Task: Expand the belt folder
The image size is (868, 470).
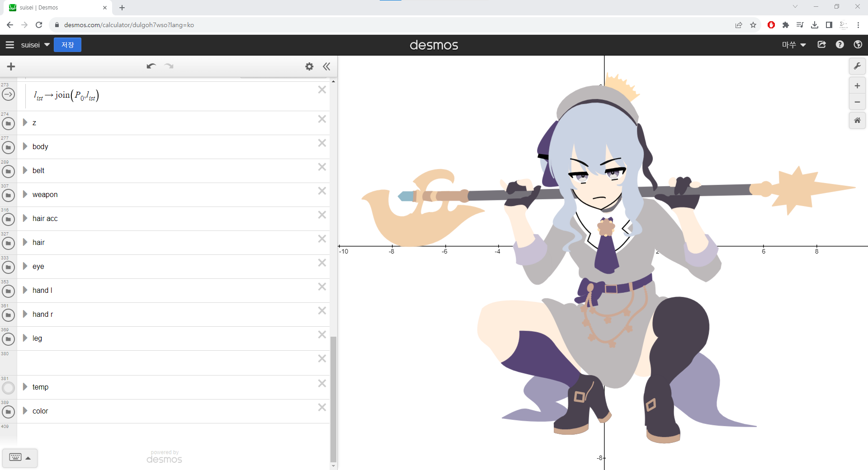Action: (x=25, y=170)
